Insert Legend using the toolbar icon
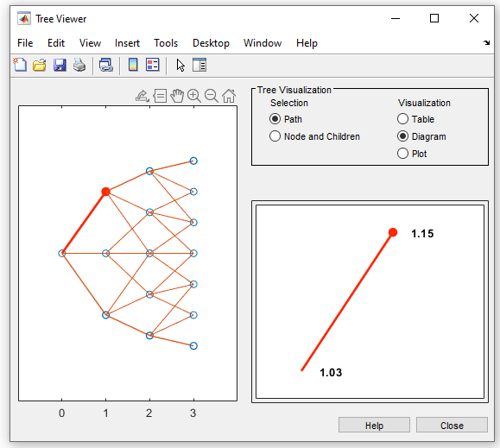 pyautogui.click(x=153, y=65)
